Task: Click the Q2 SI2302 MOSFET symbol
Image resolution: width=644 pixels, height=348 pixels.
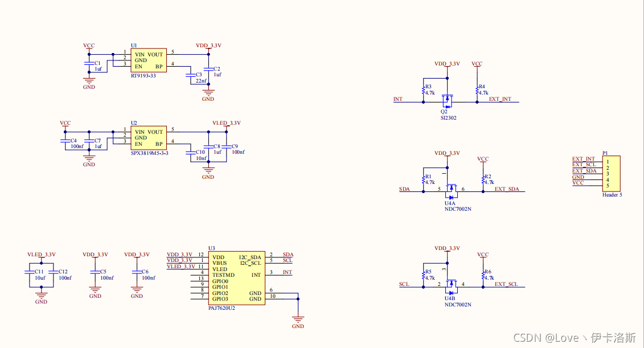Action: click(x=447, y=101)
